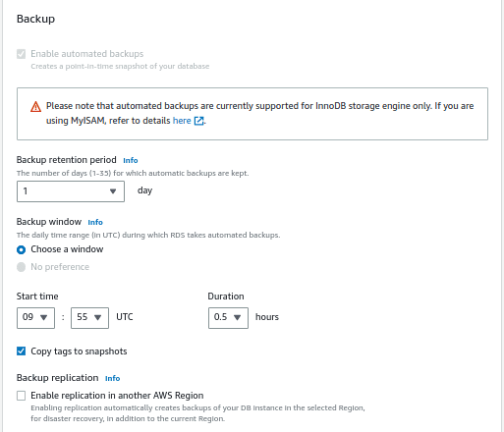Open the Start time hour dropdown showing 09
The image size is (504, 432).
[35, 318]
